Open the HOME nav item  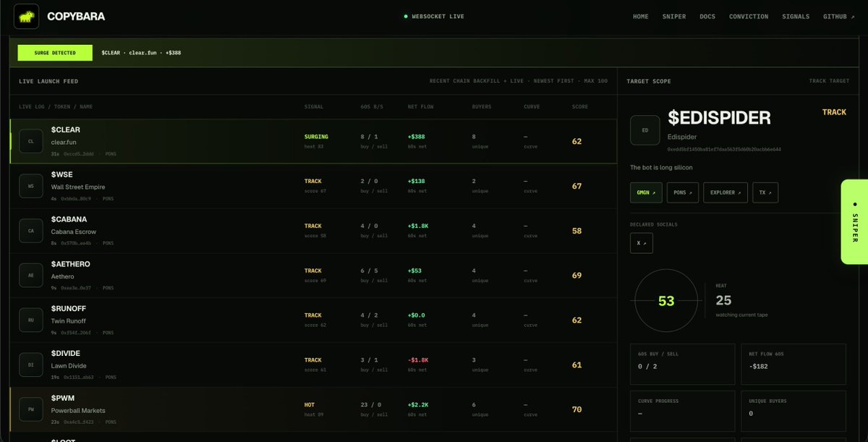[x=640, y=17]
